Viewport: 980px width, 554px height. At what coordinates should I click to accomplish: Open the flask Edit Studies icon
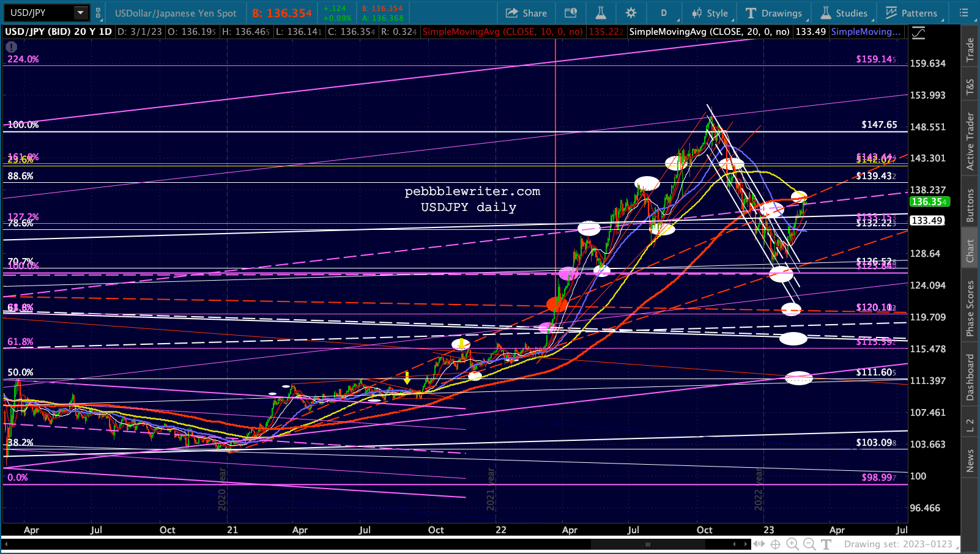(x=601, y=13)
